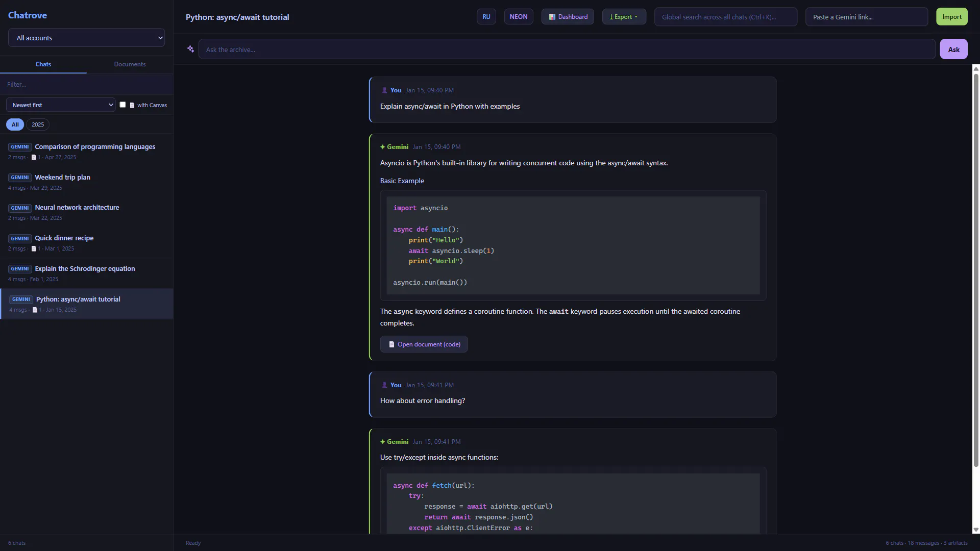Click the scrollbar down arrow in the chat view
This screenshot has height=551, width=980.
[976, 530]
